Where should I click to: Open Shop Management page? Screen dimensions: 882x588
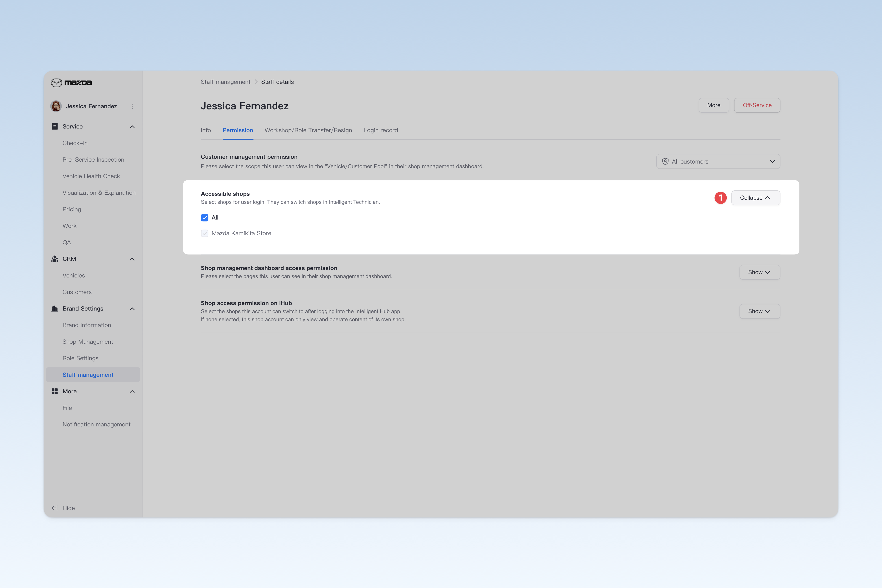88,342
